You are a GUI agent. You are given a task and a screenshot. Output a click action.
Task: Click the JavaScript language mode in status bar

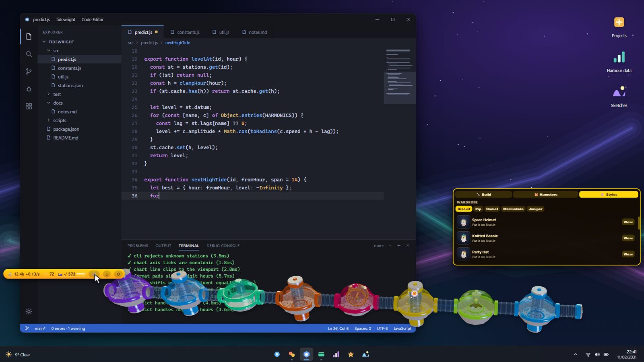point(402,328)
